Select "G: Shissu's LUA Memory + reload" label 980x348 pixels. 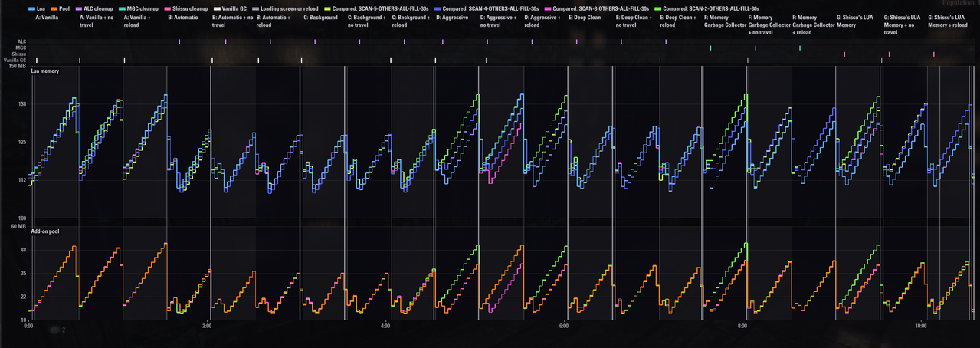[948, 21]
